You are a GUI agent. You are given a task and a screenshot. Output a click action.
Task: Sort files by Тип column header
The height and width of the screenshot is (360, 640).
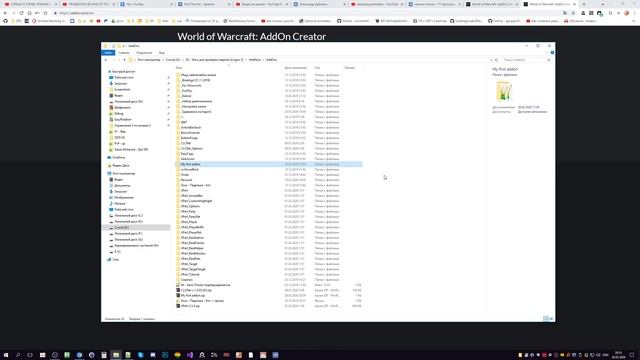[x=317, y=68]
